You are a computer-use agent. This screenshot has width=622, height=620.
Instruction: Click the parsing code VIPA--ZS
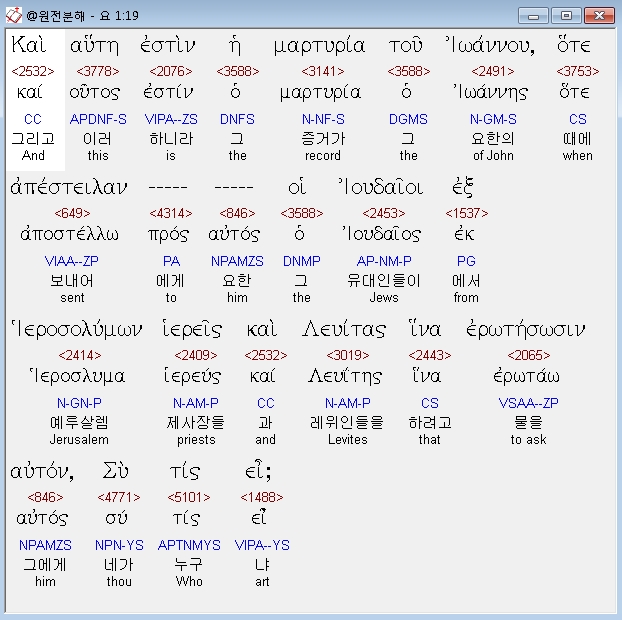(171, 119)
